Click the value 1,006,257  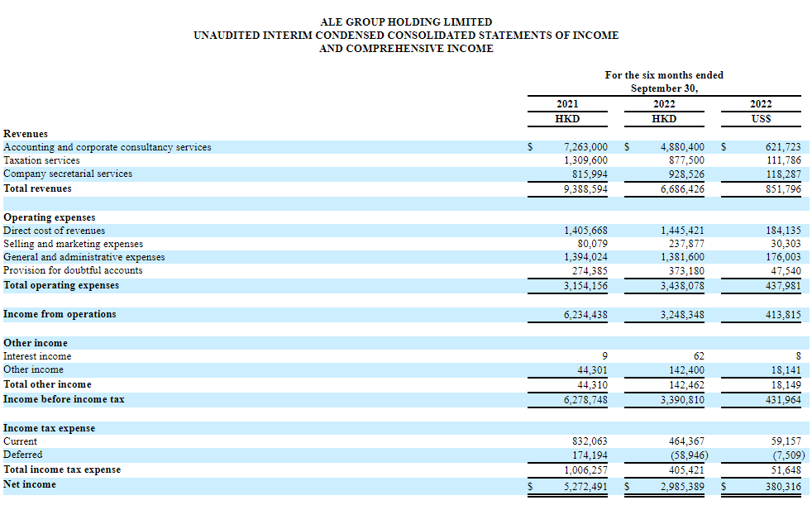[585, 470]
